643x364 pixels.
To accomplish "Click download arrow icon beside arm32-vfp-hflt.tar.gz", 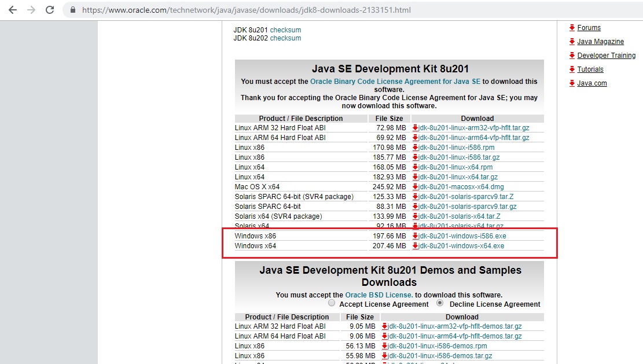I will click(416, 128).
